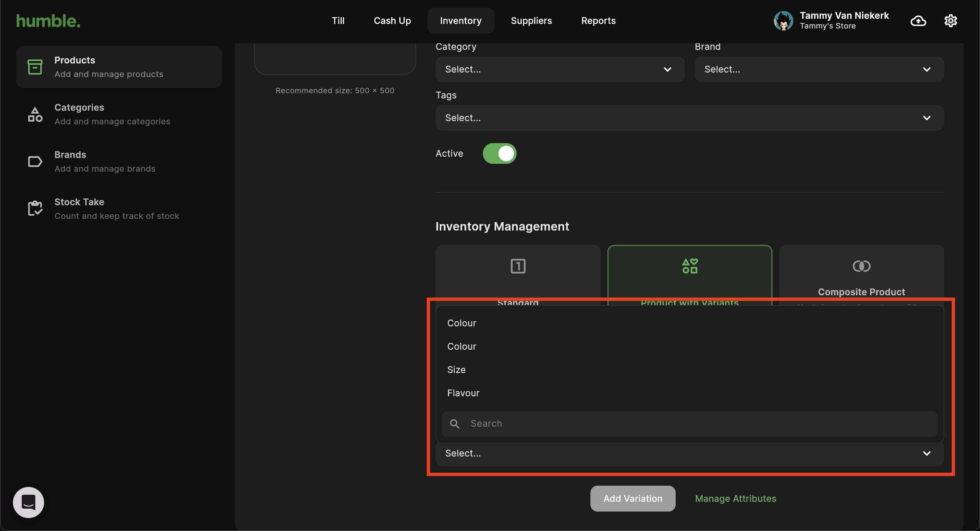Click Tammy Van Niekerk's profile avatar
Image resolution: width=980 pixels, height=531 pixels.
(783, 20)
